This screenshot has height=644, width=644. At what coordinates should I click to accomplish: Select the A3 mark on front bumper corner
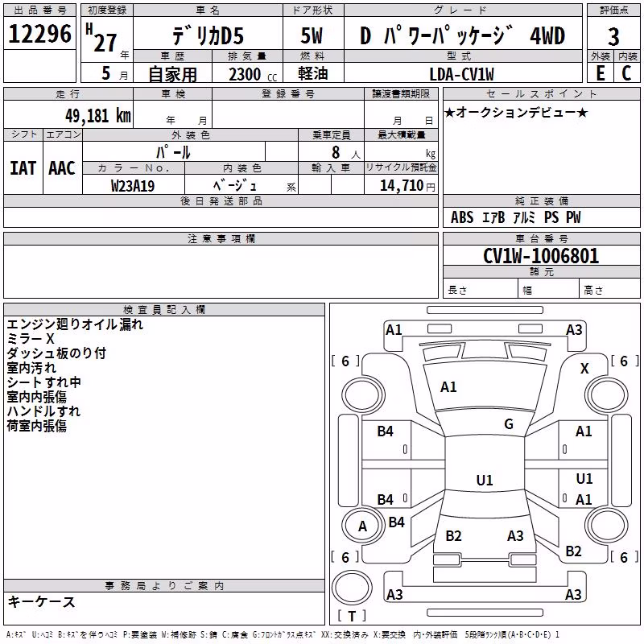pyautogui.click(x=574, y=330)
